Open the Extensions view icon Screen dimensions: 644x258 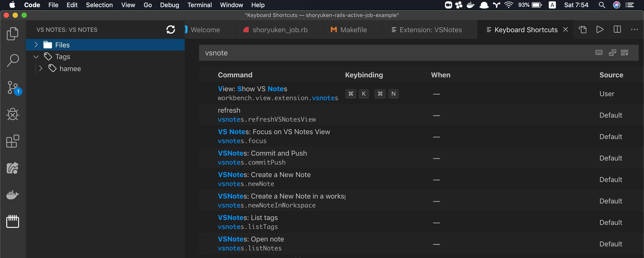(x=13, y=141)
